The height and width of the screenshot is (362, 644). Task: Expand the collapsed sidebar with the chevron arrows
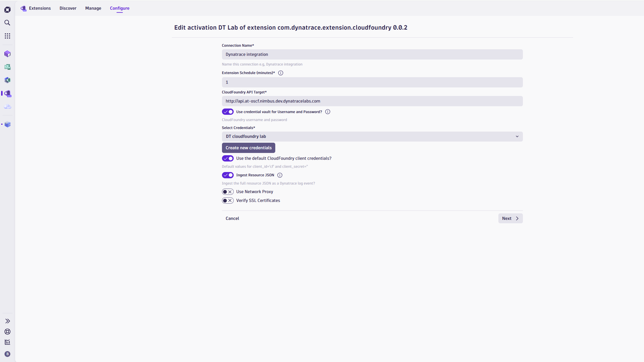[7, 321]
